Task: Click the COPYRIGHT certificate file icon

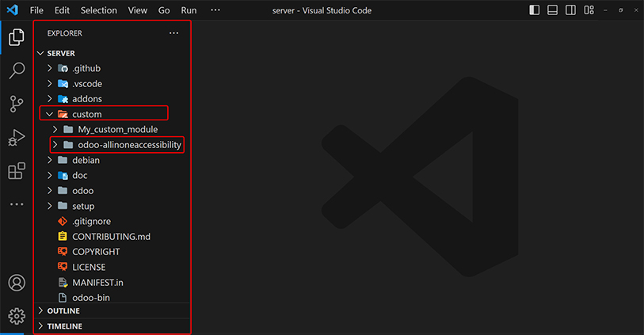Action: 63,252
